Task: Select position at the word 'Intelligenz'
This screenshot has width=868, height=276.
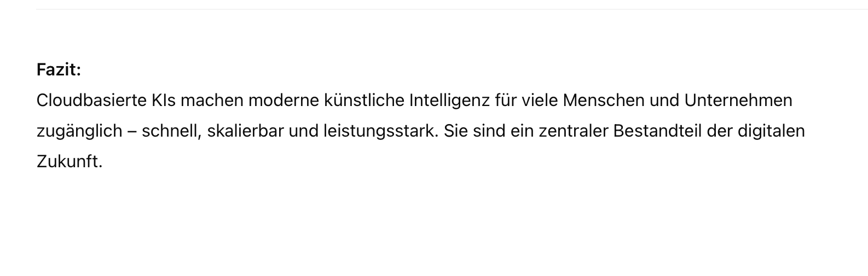Action: (449, 101)
